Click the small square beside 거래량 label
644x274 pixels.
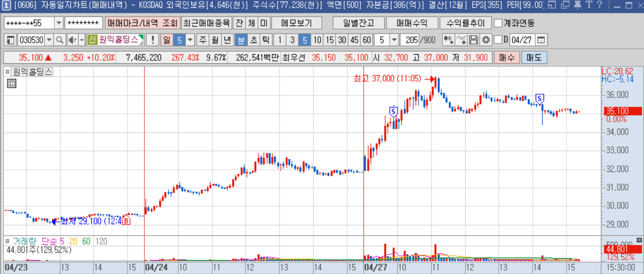tap(7, 241)
